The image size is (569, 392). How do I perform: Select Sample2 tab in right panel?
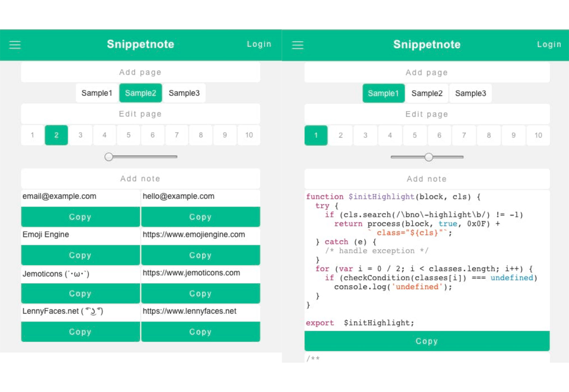pos(427,93)
